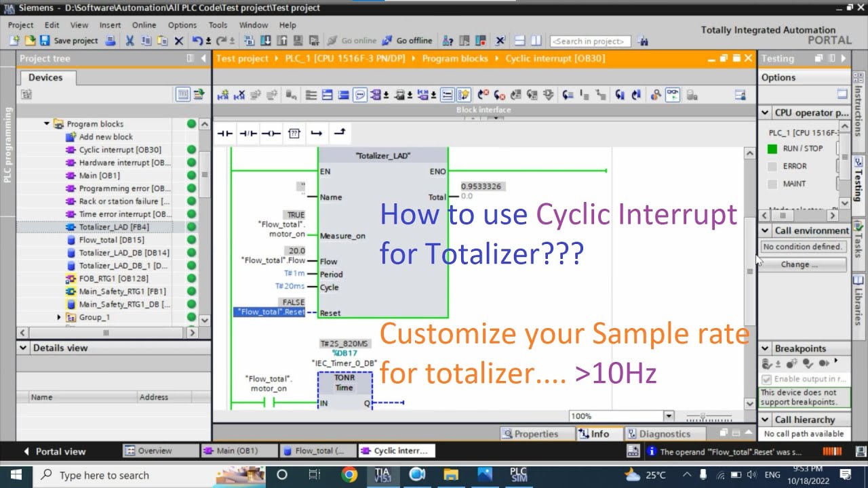Collapse the Call hierarchy section
868x488 pixels.
[766, 420]
